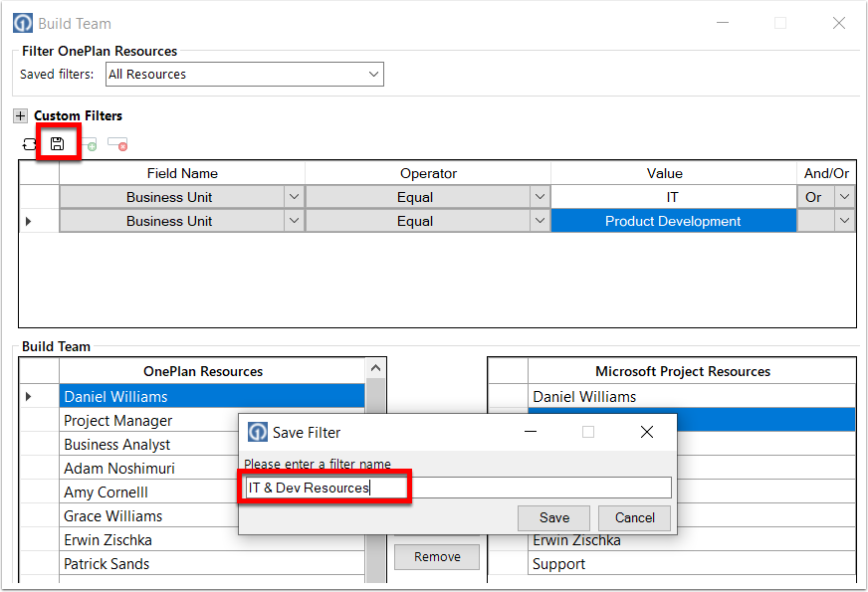The height and width of the screenshot is (592, 868).
Task: Select Daniel Williams in OnePlan Resources
Action: click(212, 396)
